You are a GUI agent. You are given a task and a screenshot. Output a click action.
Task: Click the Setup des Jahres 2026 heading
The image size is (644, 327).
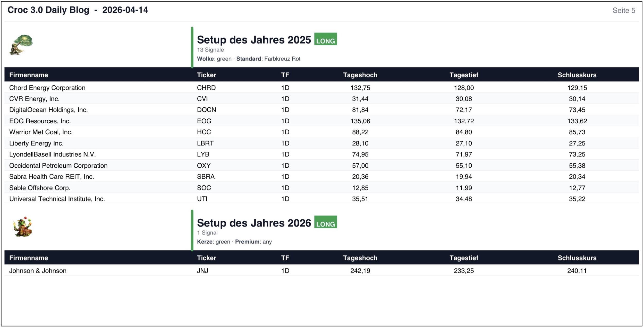click(254, 223)
